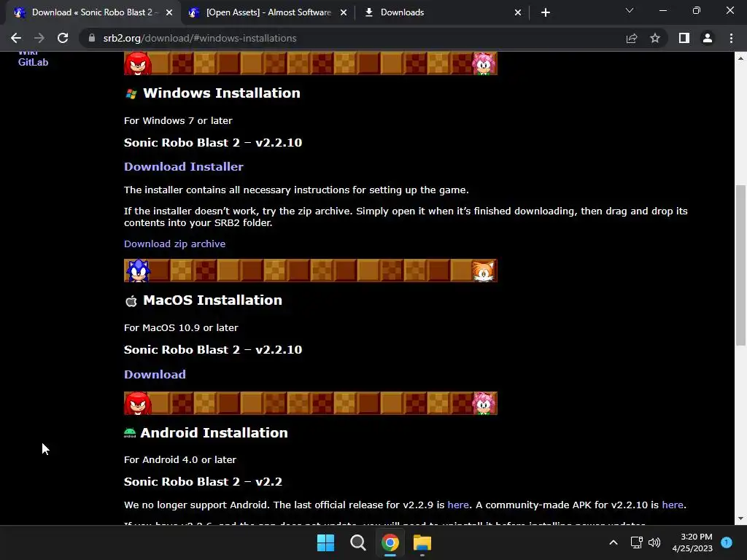747x560 pixels.
Task: Click the scrollbar up arrow
Action: point(740,58)
